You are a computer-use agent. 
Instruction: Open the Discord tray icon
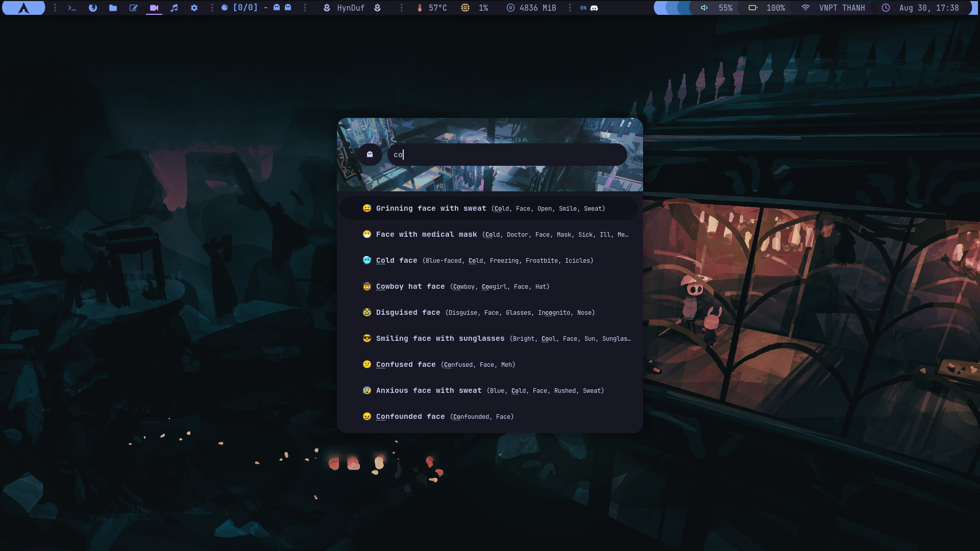(594, 8)
